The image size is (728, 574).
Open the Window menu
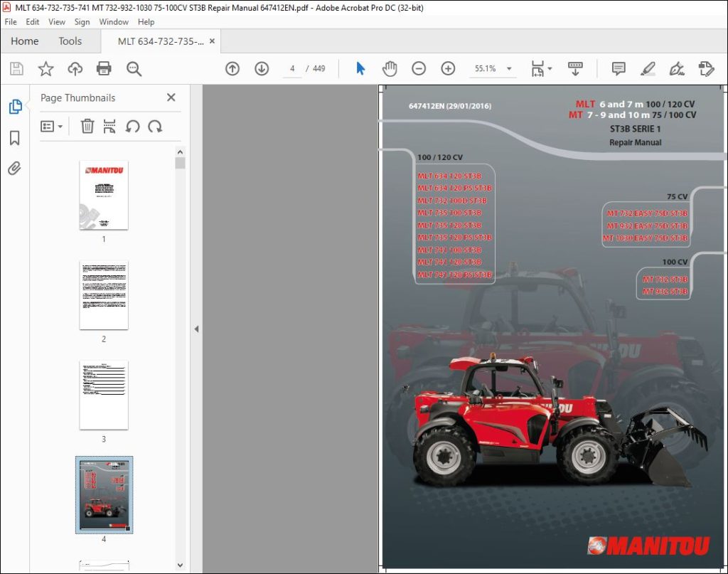[x=114, y=22]
